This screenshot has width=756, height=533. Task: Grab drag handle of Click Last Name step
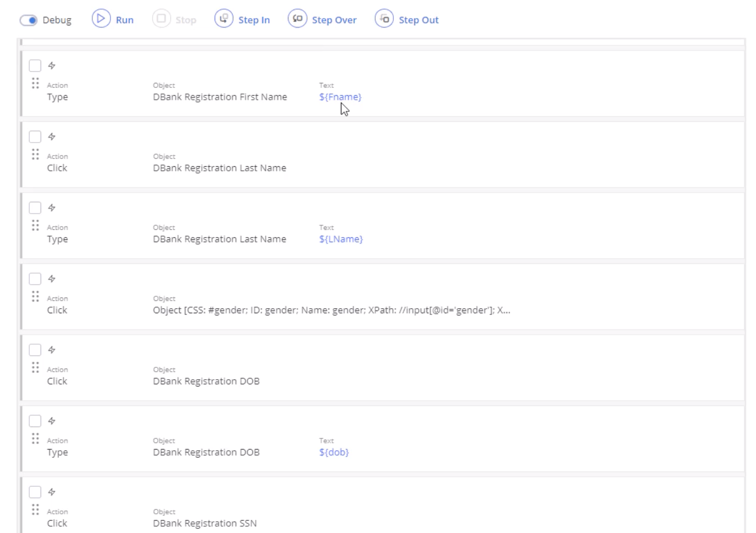point(35,154)
